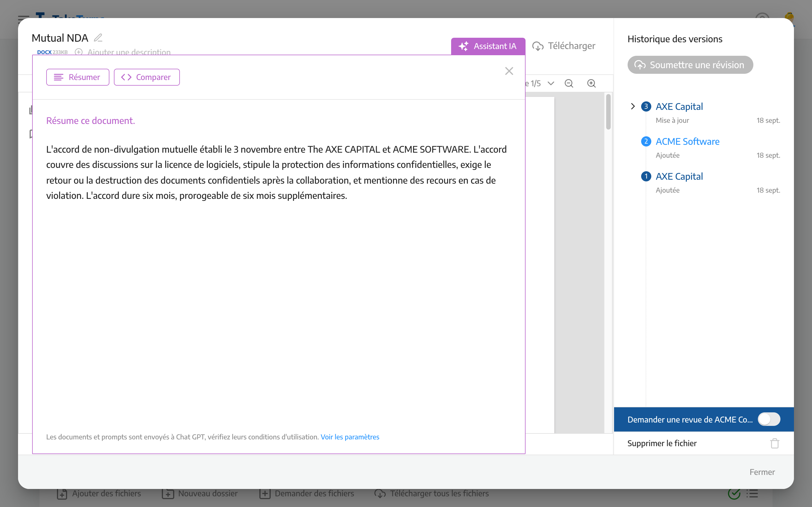
Task: Enable the version 3 AXE Capital toggle
Action: [x=633, y=106]
